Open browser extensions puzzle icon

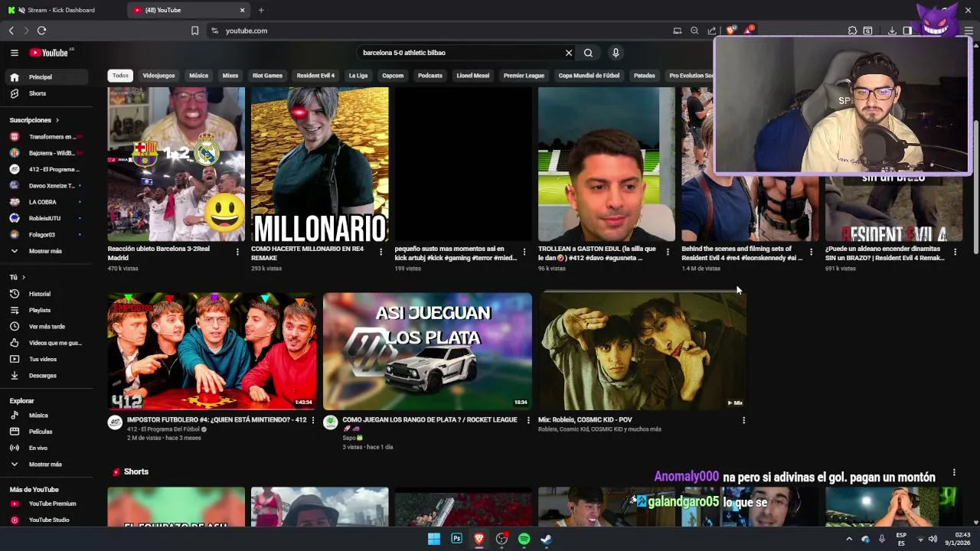(852, 31)
